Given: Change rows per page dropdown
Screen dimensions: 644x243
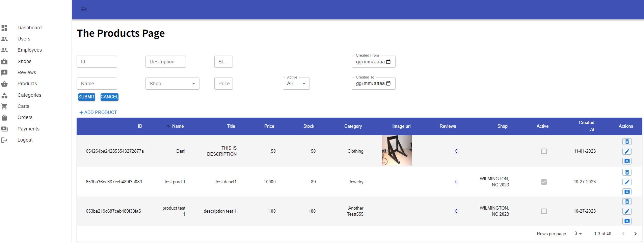Looking at the screenshot, I should (578, 234).
